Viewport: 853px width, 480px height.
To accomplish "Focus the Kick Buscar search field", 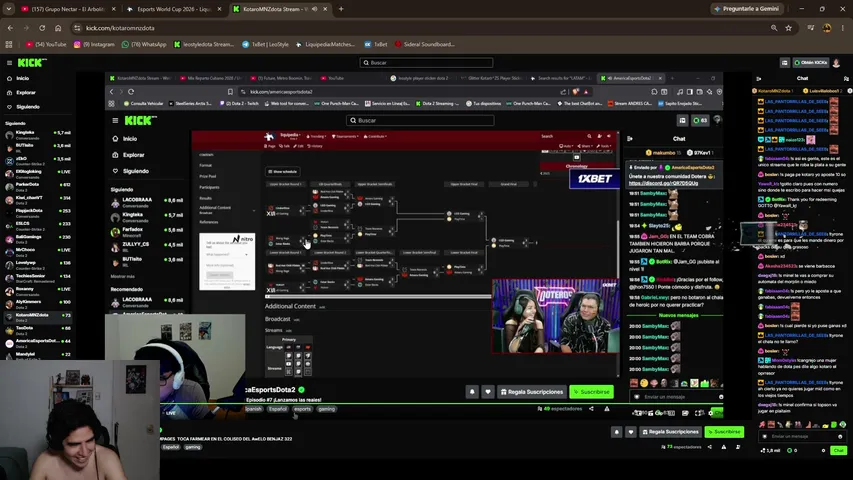I will click(x=426, y=63).
